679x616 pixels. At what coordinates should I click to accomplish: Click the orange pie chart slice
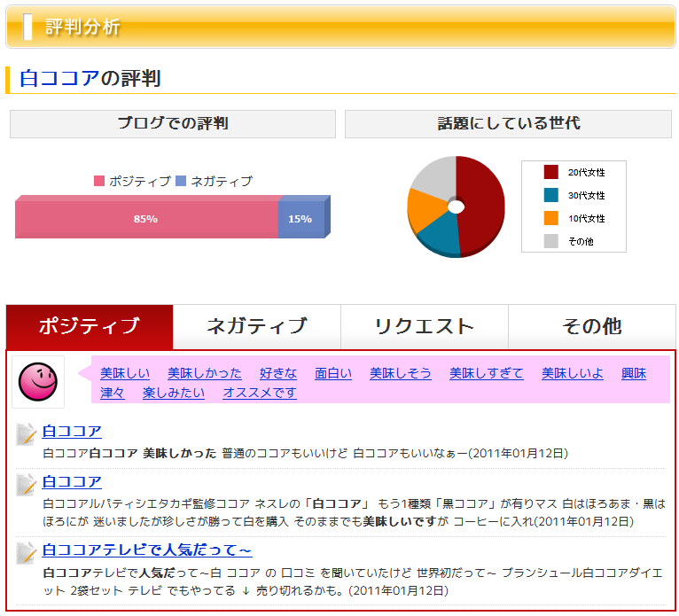pyautogui.click(x=426, y=209)
